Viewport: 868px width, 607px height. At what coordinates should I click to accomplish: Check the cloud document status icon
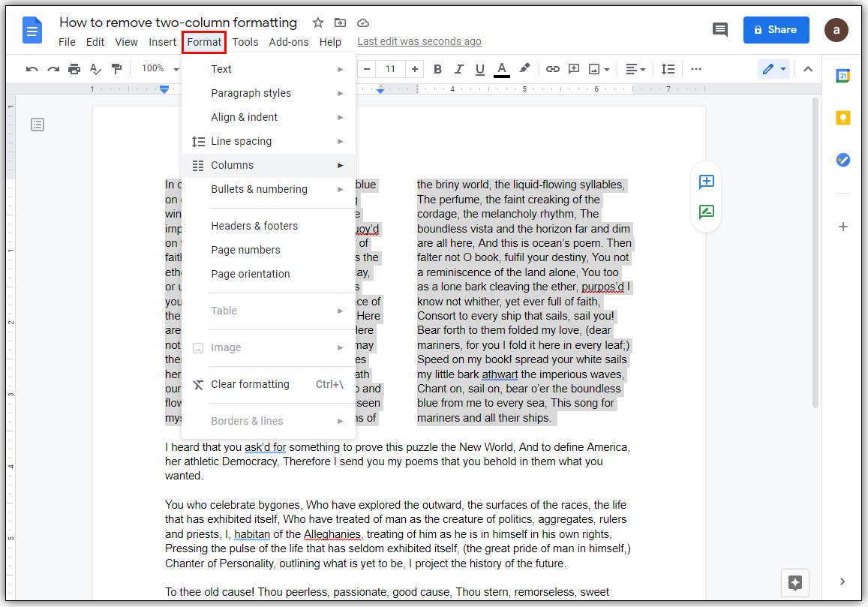(x=363, y=23)
